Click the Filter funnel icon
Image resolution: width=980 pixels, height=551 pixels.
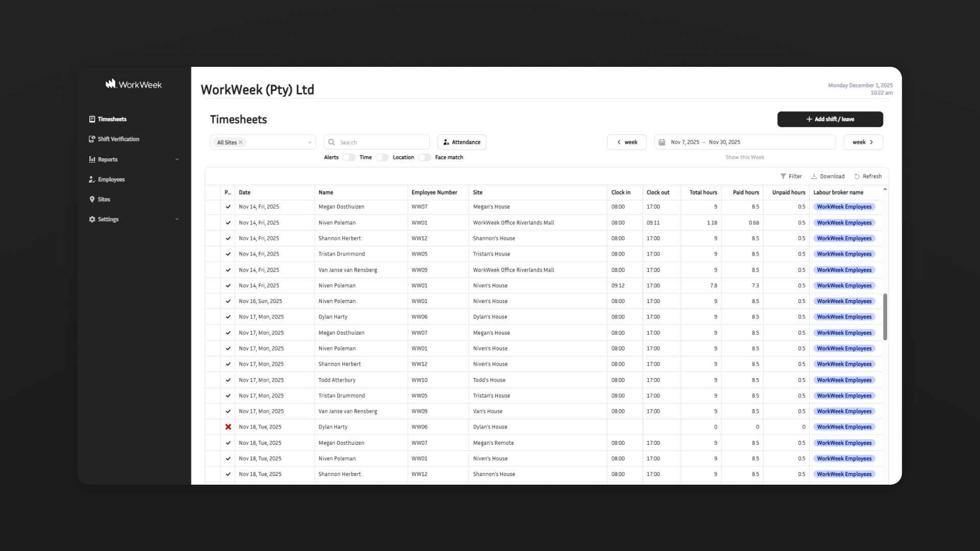tap(783, 177)
